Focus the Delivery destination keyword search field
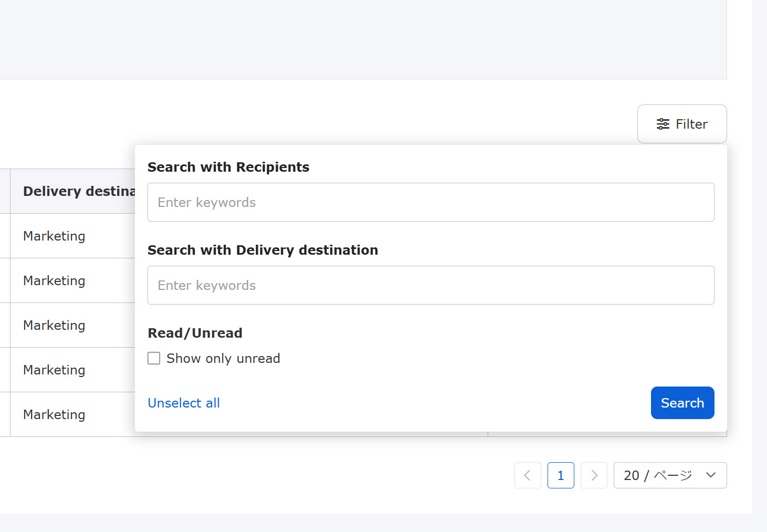767x532 pixels. pyautogui.click(x=430, y=285)
